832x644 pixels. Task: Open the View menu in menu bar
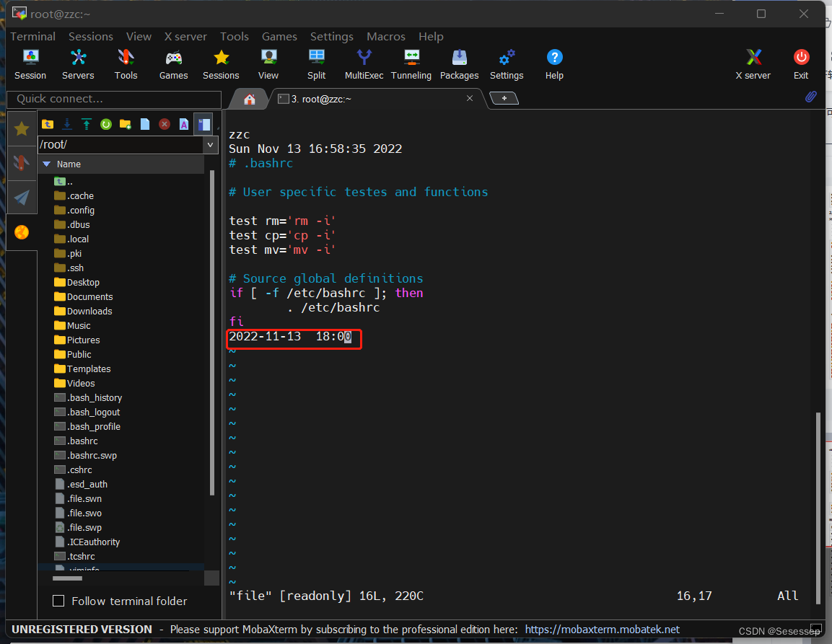coord(139,37)
